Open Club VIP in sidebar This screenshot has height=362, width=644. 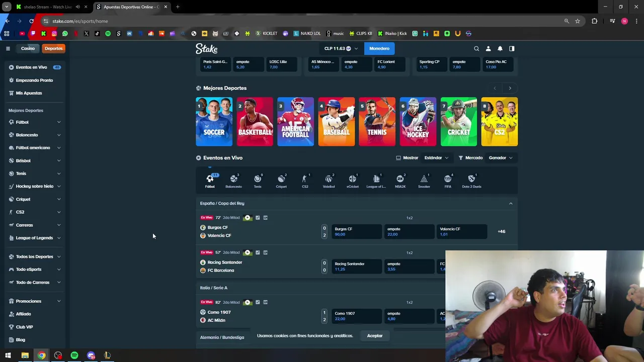coord(34,327)
